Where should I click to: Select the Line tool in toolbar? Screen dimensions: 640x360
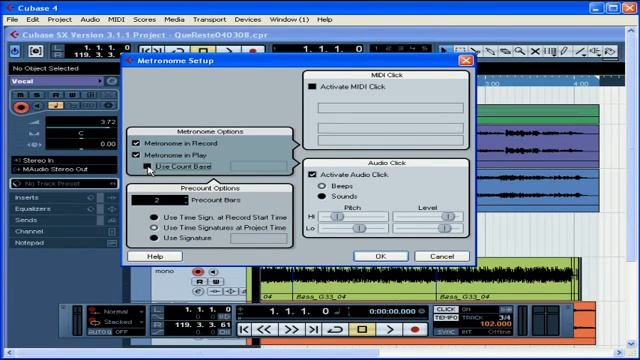point(580,51)
